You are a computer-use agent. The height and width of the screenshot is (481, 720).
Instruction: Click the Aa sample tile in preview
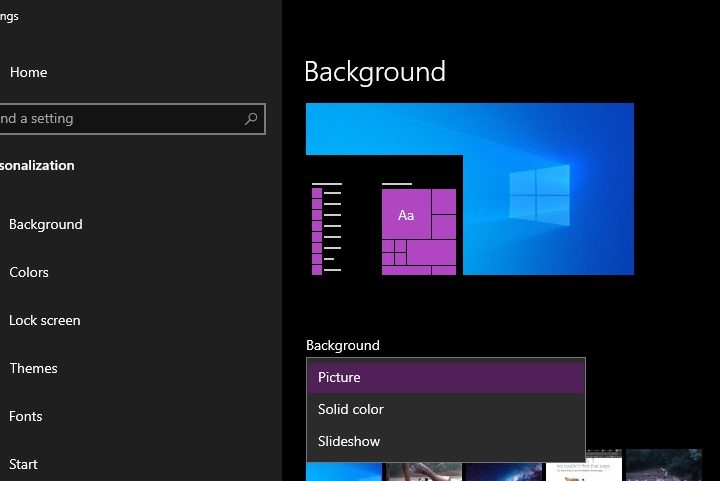pyautogui.click(x=406, y=214)
